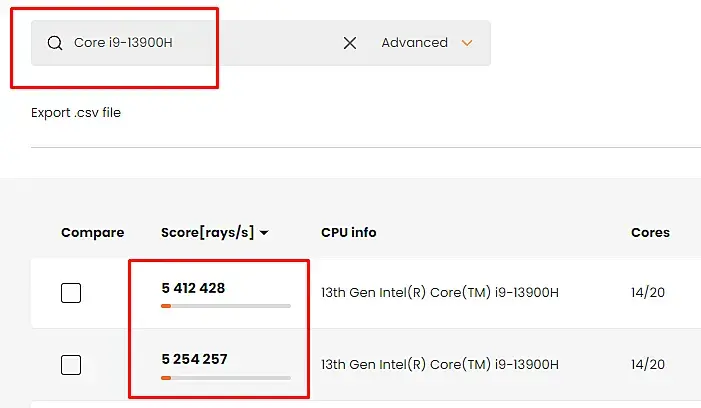Tick compare checkbox for 5 412 428 score
The width and height of the screenshot is (701, 408).
(71, 293)
